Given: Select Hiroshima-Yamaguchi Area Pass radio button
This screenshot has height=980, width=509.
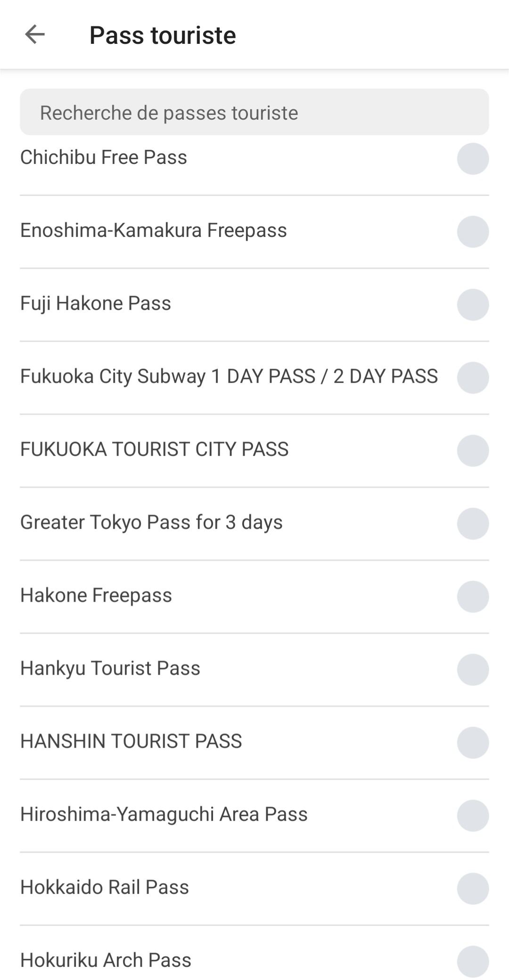Looking at the screenshot, I should point(473,816).
